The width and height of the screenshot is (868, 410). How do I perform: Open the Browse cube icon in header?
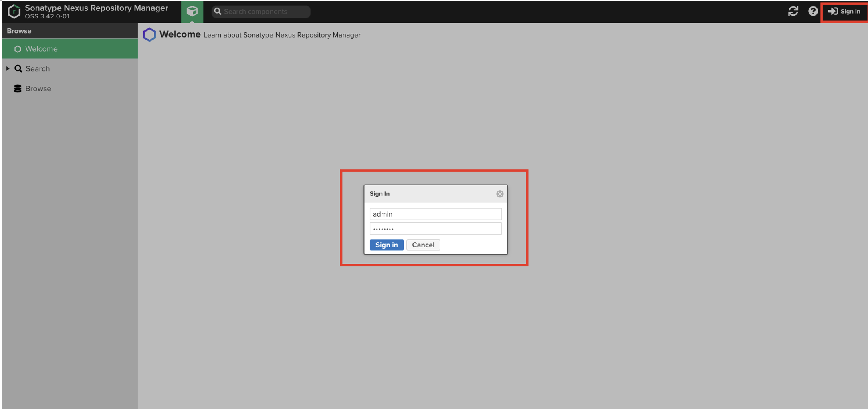click(192, 11)
